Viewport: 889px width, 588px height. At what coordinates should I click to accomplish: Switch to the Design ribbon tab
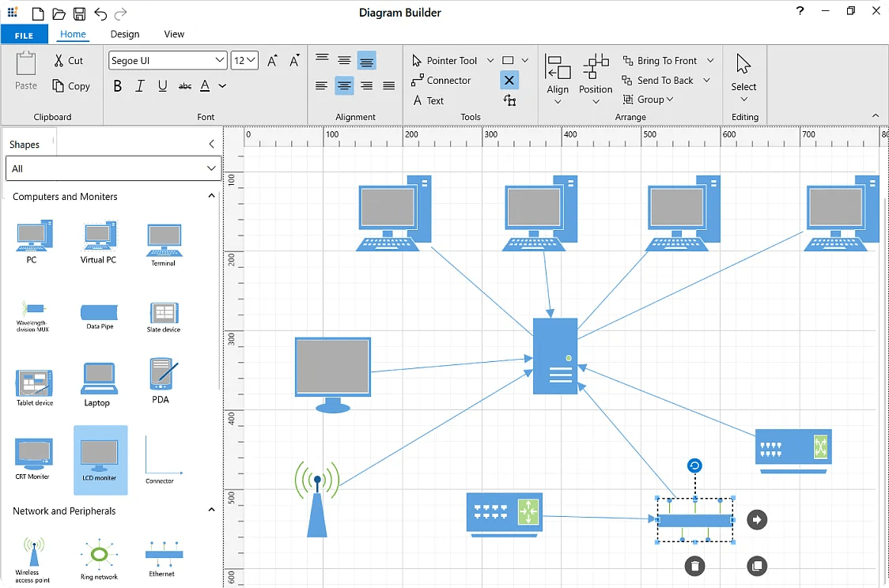124,34
